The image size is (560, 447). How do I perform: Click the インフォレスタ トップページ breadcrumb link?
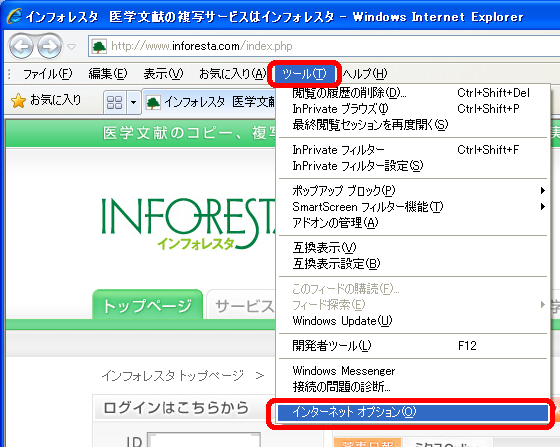coord(173,376)
